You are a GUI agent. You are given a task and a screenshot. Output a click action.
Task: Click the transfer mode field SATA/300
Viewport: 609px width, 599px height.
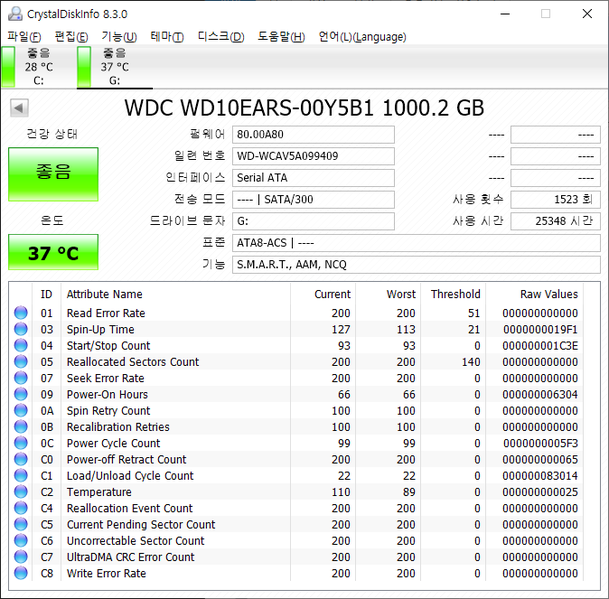pos(313,200)
